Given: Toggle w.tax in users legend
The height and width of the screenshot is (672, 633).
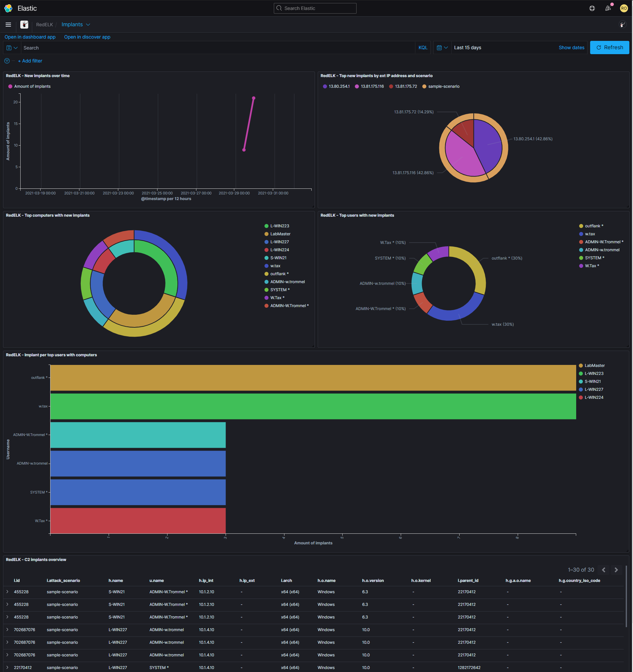Looking at the screenshot, I should pyautogui.click(x=587, y=234).
